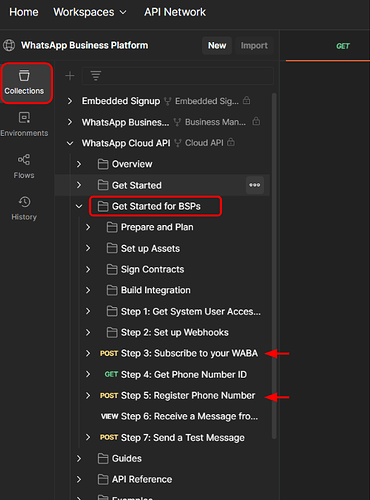Collapse the WhatsApp Cloud API collection
This screenshot has height=500, width=370.
(x=70, y=143)
